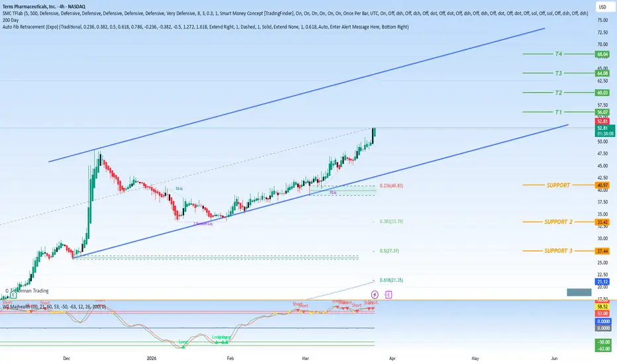Click the 0.5(27.37) Fib level label

coord(389,251)
